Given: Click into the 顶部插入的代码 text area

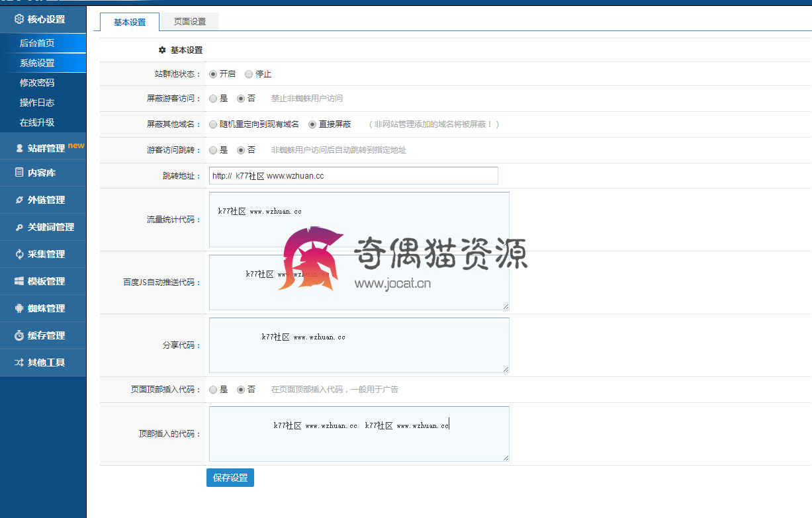Looking at the screenshot, I should coord(359,434).
